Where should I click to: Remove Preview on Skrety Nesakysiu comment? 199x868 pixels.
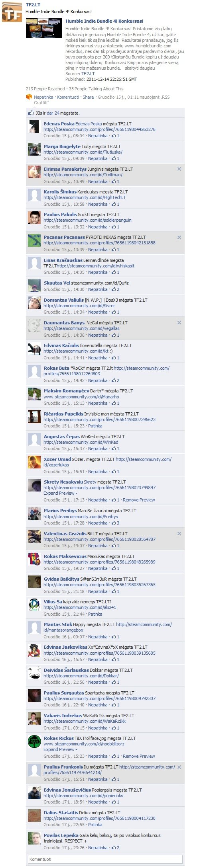click(x=139, y=500)
